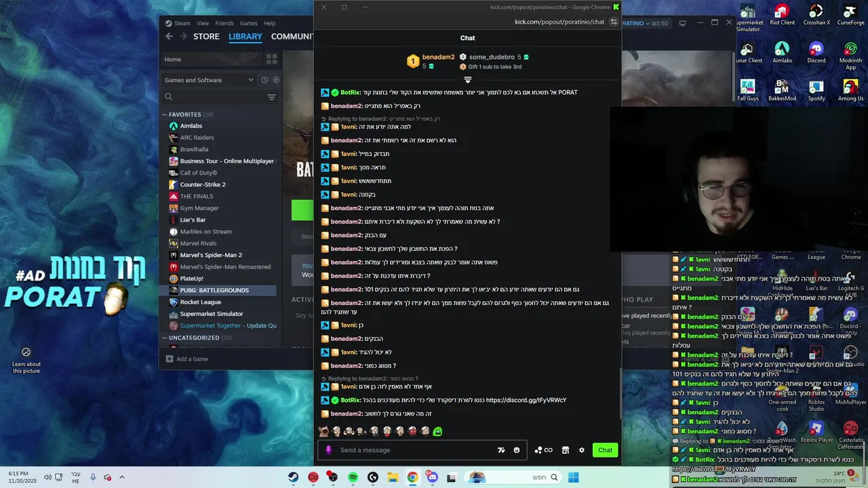The height and width of the screenshot is (488, 868).
Task: Open the Games and Software dropdown
Action: (210, 80)
